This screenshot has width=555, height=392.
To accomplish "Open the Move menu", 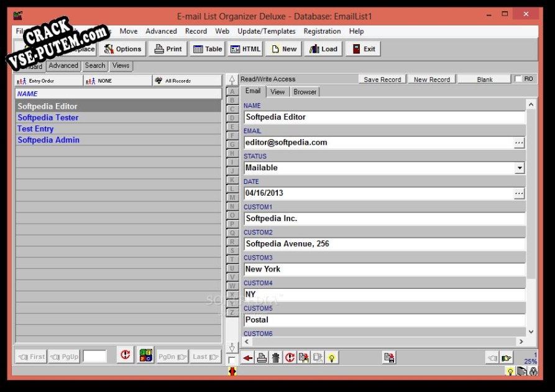I will click(x=129, y=31).
